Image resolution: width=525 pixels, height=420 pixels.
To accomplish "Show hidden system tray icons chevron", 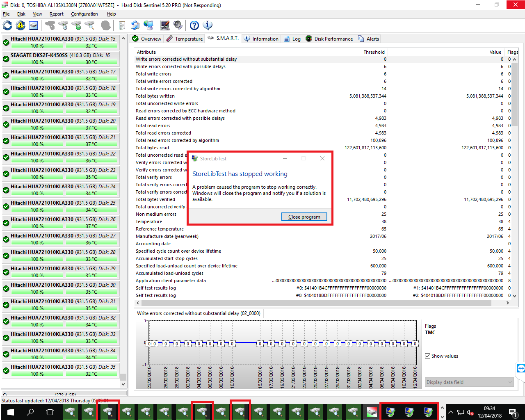I will (x=450, y=412).
